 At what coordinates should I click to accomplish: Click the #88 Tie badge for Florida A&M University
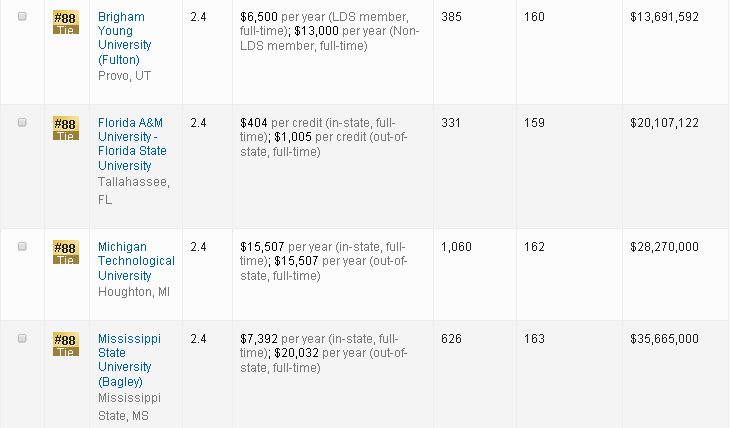click(65, 127)
